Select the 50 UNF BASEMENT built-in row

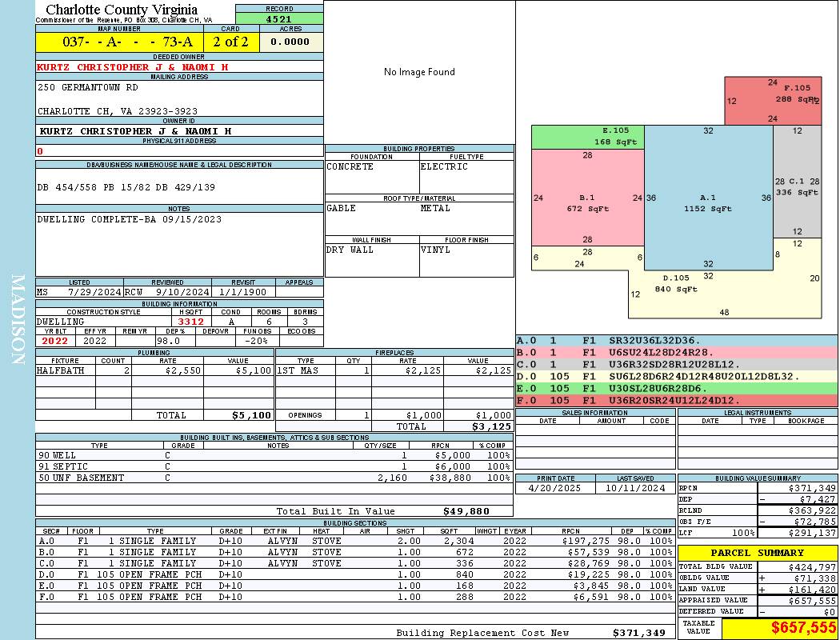click(274, 478)
